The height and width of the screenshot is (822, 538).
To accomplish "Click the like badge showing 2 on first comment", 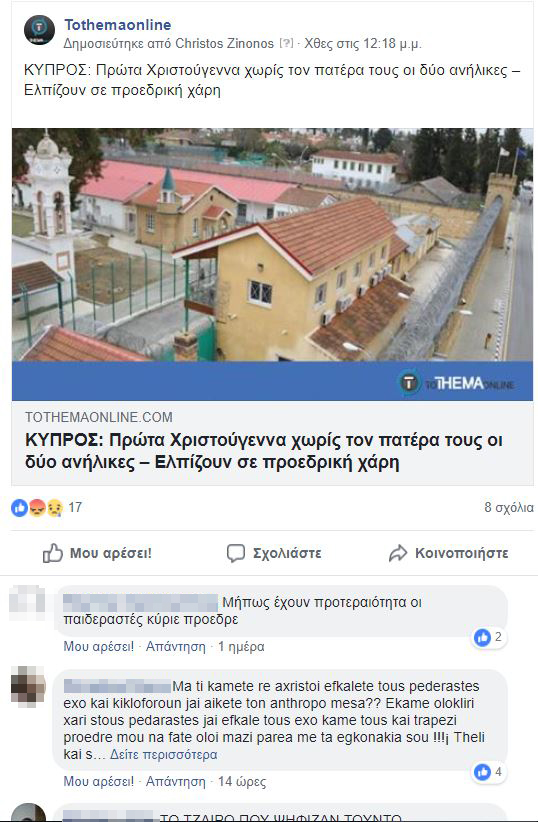I will pos(489,637).
